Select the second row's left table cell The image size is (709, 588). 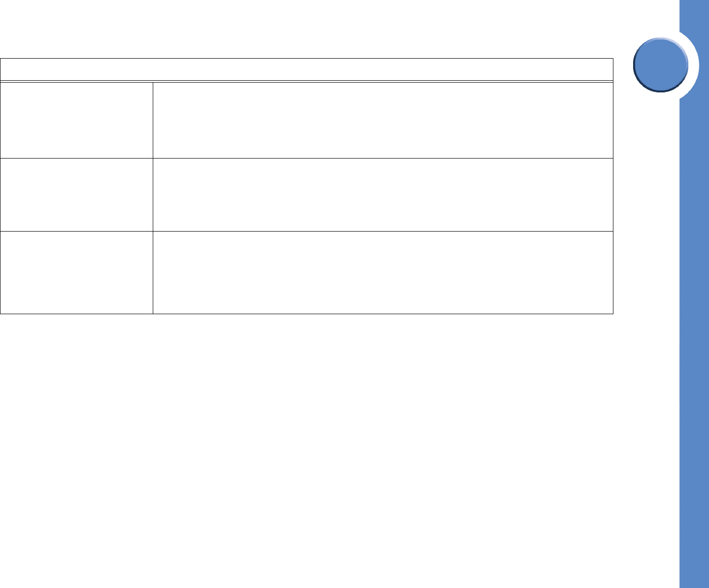tap(76, 195)
